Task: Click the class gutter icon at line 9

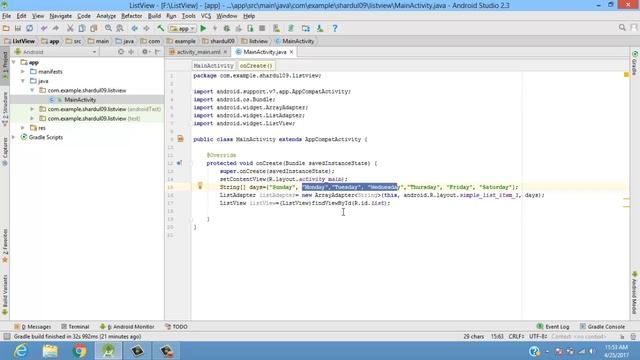Action: pyautogui.click(x=180, y=139)
